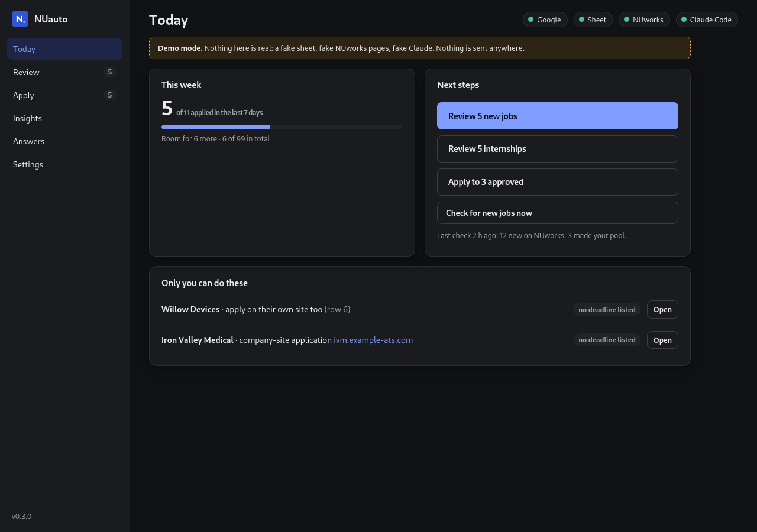Viewport: 757px width, 532px height.
Task: Click the Apply count badge 5
Action: point(109,95)
